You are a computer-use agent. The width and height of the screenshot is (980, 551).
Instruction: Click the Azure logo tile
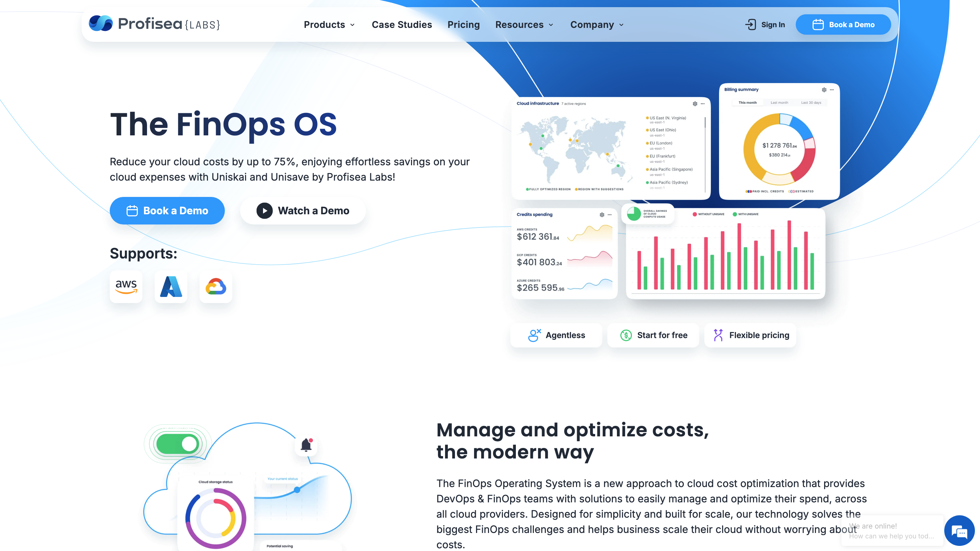[x=171, y=287]
